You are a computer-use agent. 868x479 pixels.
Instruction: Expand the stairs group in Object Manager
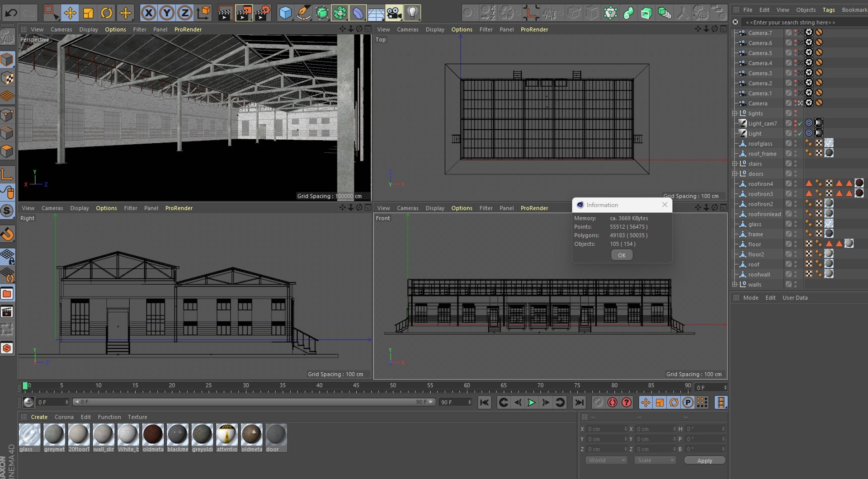click(735, 164)
